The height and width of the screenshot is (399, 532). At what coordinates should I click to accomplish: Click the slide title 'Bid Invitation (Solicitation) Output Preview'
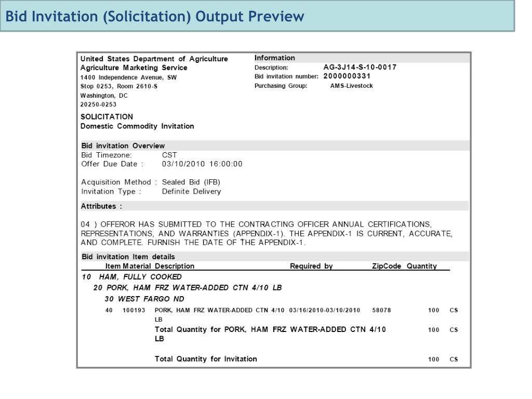click(155, 17)
